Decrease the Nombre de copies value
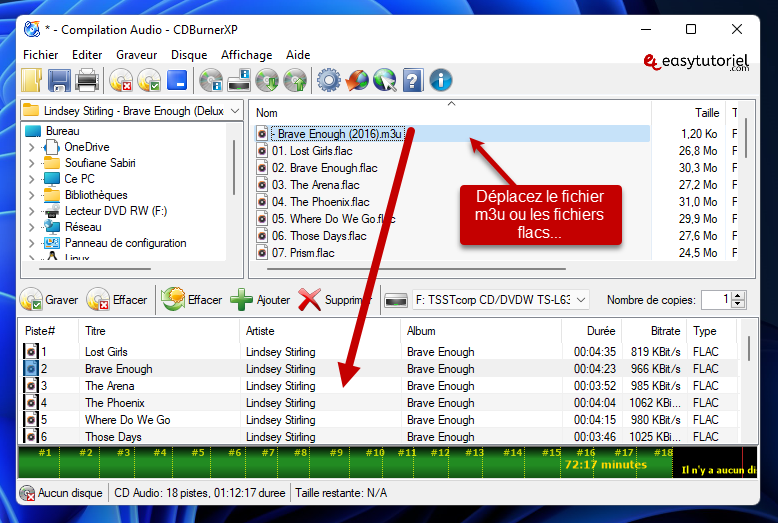 [x=738, y=304]
